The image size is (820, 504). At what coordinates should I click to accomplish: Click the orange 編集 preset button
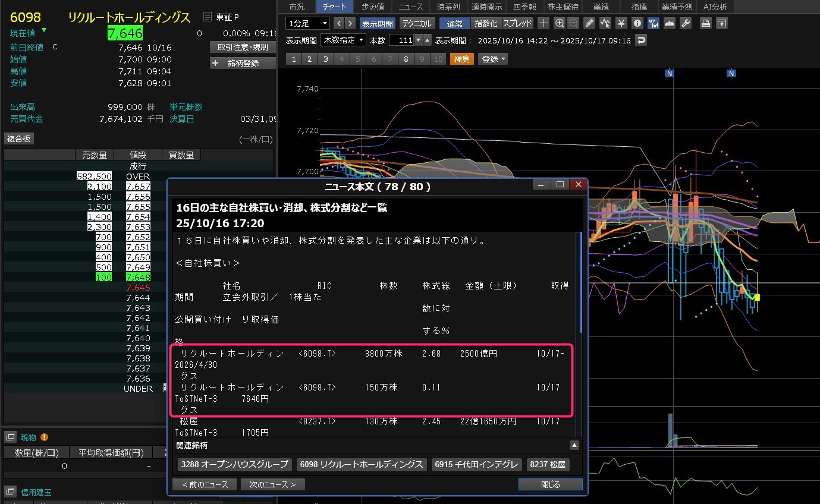tap(461, 59)
